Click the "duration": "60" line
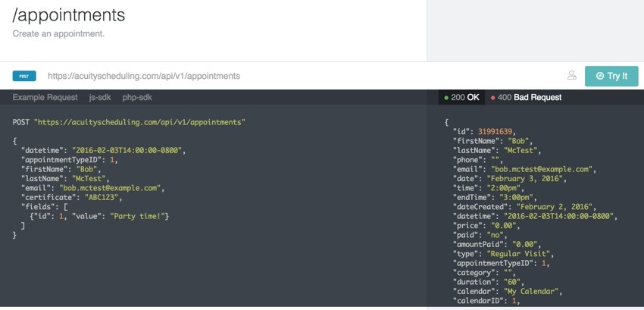Screen dimensions: 644x310 point(489,282)
